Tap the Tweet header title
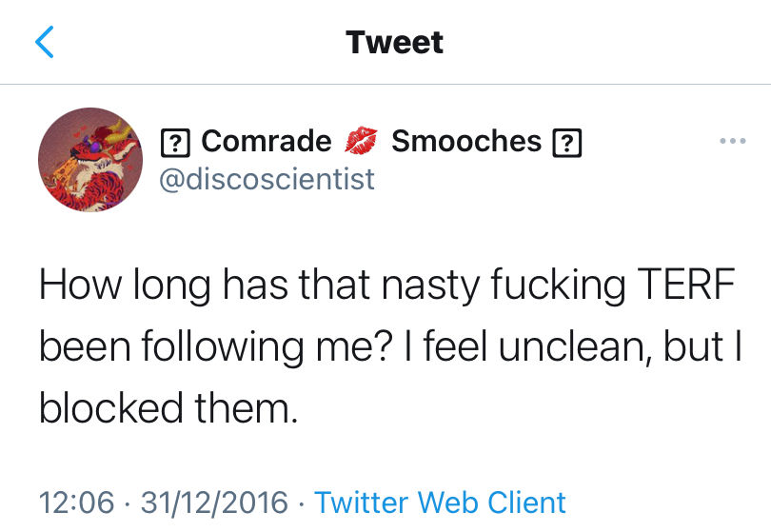This screenshot has width=771, height=532. (394, 43)
